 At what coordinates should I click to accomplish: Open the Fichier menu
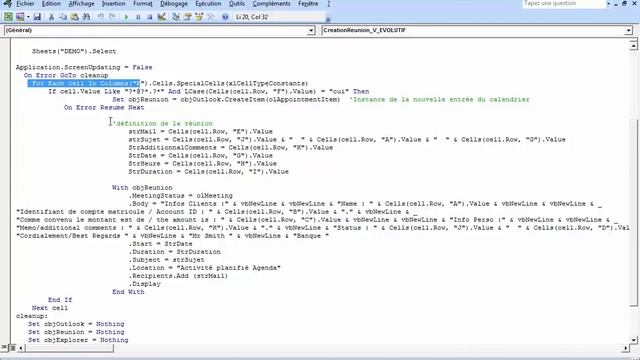tap(25, 4)
